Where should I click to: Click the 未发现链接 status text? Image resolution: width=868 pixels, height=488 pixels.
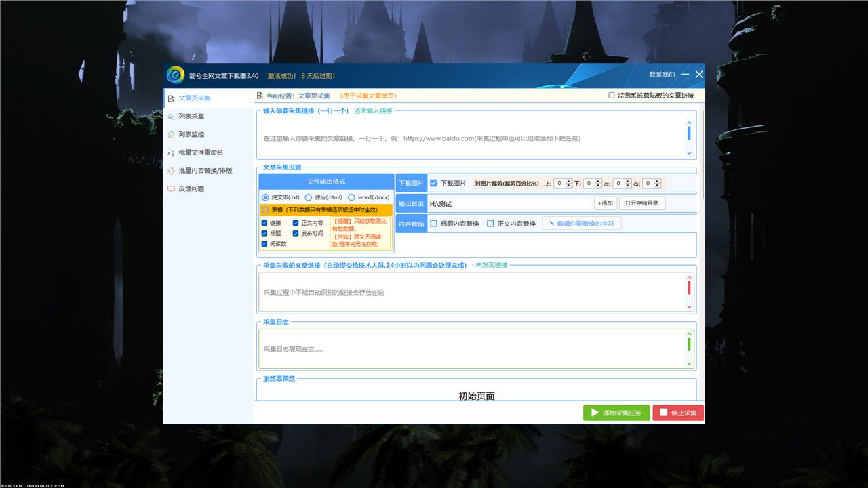(491, 265)
